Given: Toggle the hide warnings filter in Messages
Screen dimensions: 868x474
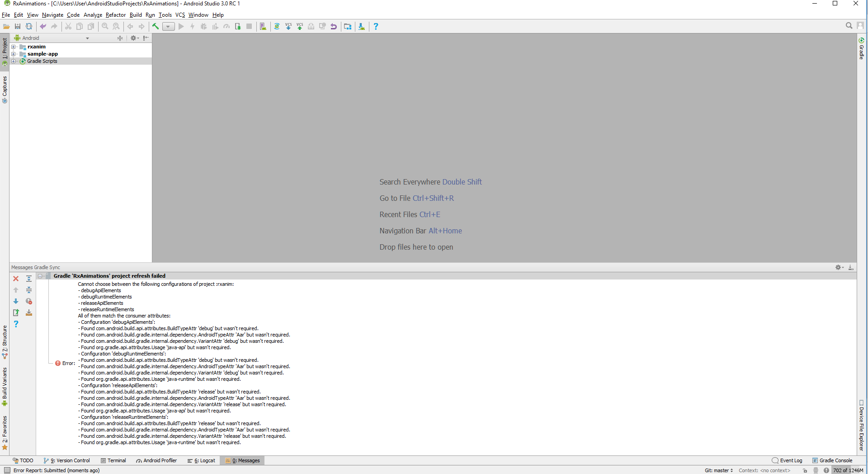Looking at the screenshot, I should click(x=29, y=301).
